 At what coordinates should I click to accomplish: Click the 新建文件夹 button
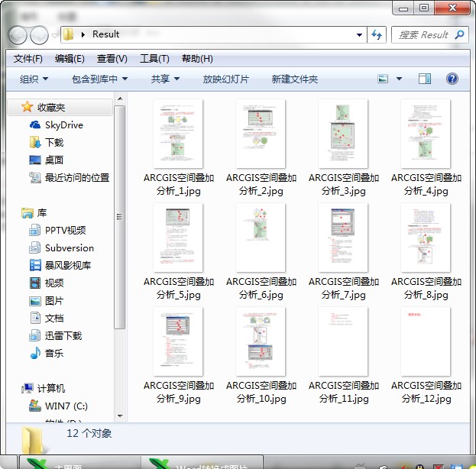(294, 79)
